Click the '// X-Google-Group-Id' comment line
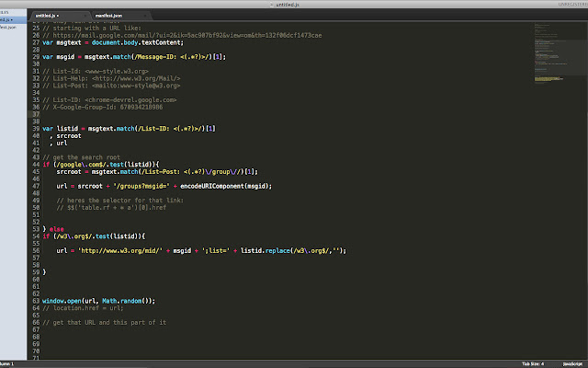 coord(102,107)
